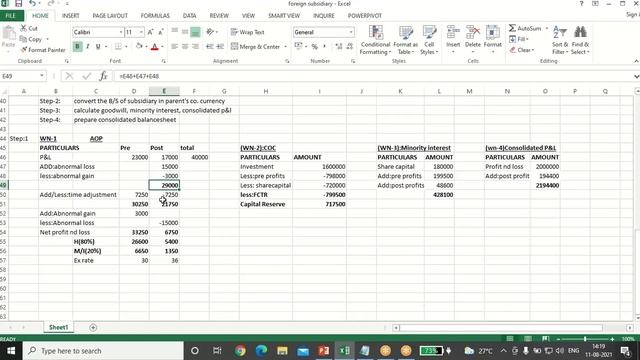Click the formula bar input
The image size is (640, 360).
tap(373, 76)
